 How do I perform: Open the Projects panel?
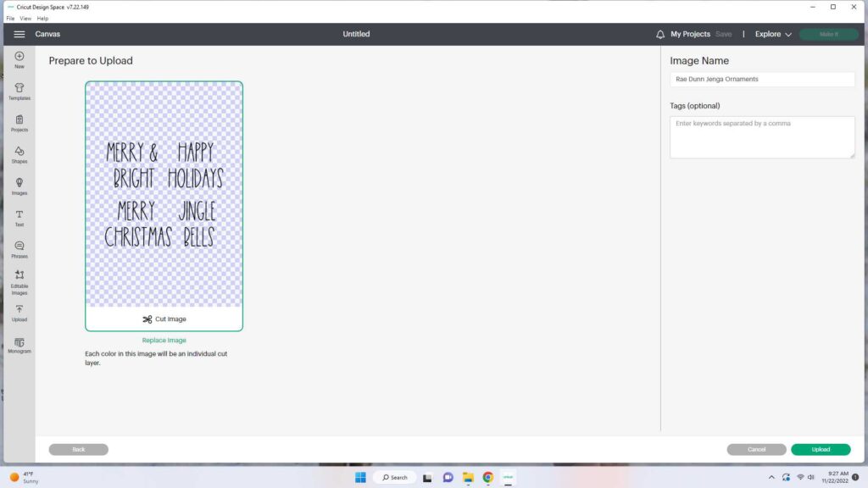coord(19,123)
